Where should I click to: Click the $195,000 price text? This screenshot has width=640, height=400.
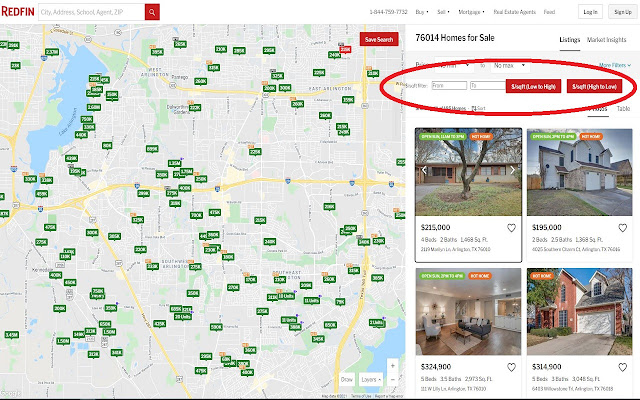[547, 227]
